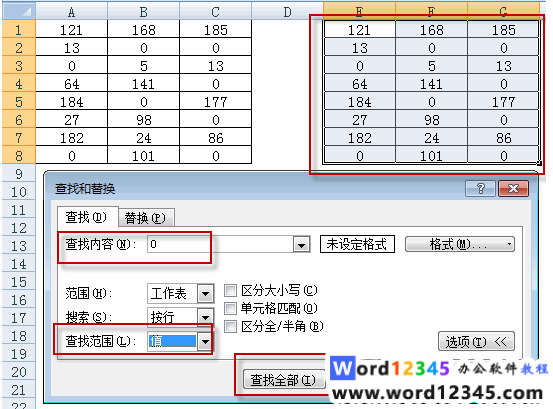Select row 10 header
The width and height of the screenshot is (553, 409).
[x=19, y=191]
